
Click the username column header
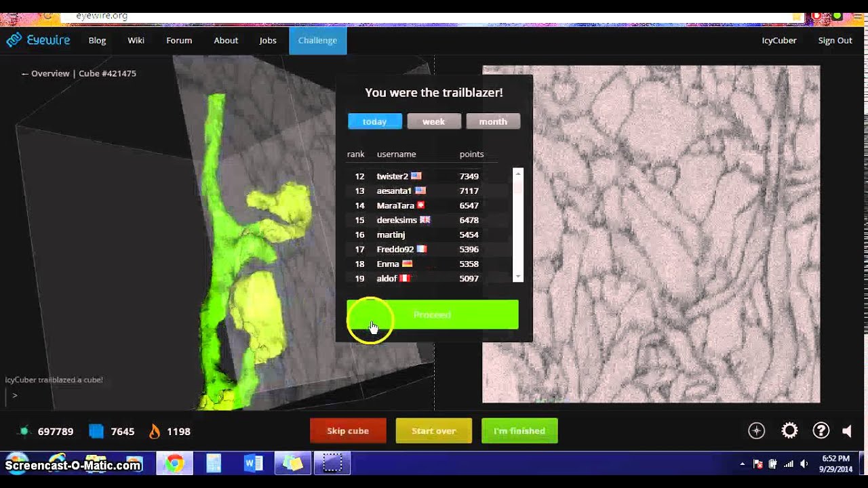pyautogui.click(x=396, y=155)
